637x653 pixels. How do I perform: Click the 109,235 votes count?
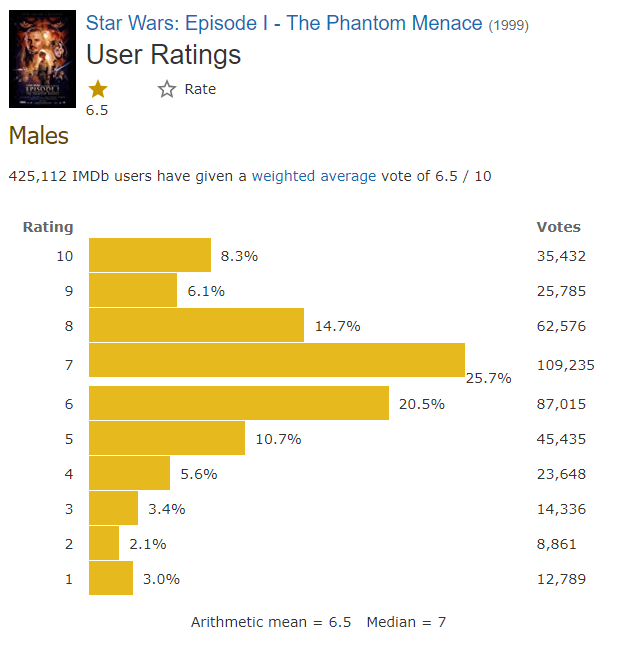pyautogui.click(x=565, y=365)
